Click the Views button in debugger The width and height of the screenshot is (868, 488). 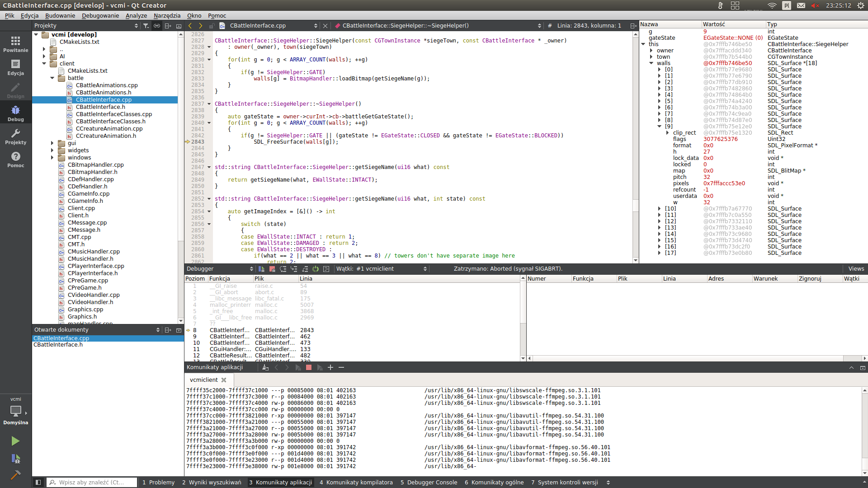click(x=856, y=269)
